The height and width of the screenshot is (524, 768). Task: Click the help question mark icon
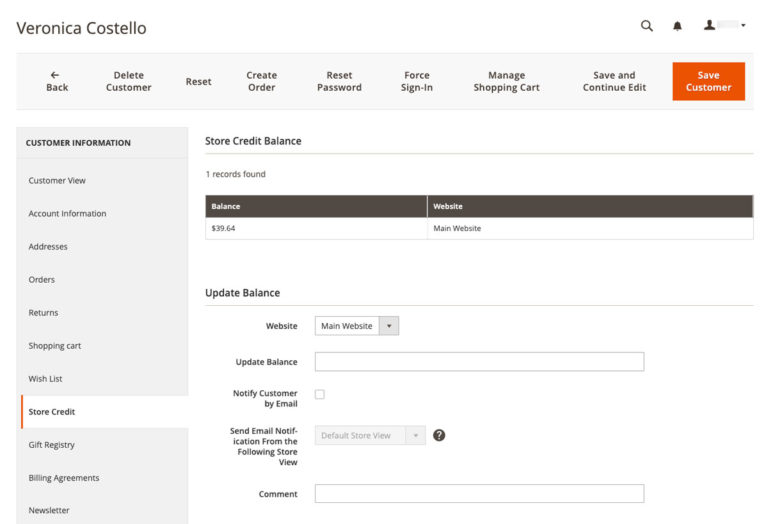click(439, 435)
